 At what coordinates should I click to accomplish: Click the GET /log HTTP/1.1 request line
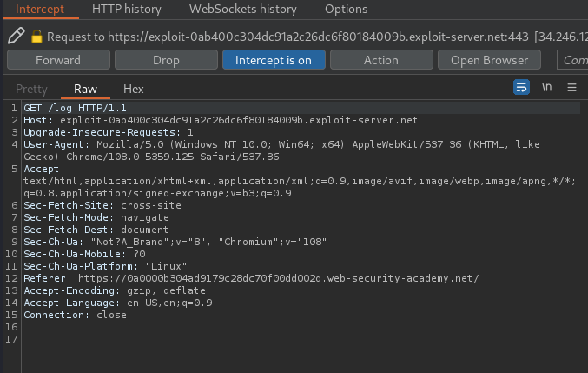pyautogui.click(x=75, y=108)
